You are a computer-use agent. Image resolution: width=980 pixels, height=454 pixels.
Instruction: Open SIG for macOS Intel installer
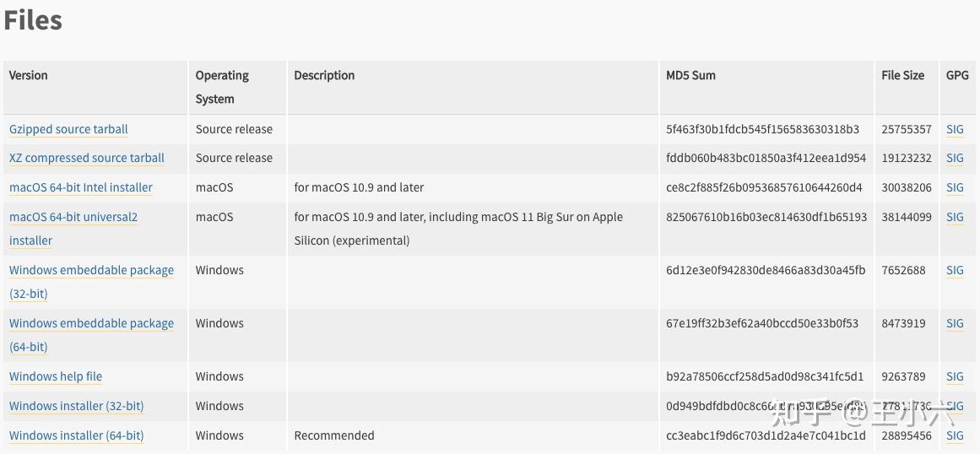955,187
